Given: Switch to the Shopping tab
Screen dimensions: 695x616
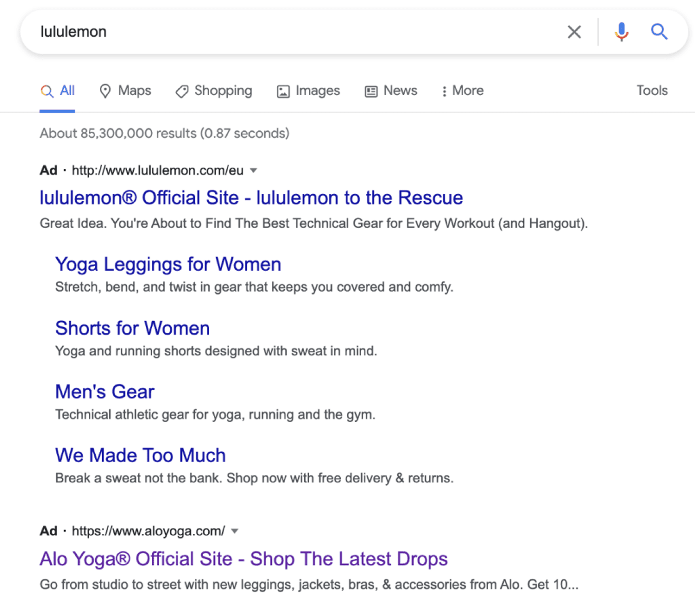Looking at the screenshot, I should (x=223, y=90).
